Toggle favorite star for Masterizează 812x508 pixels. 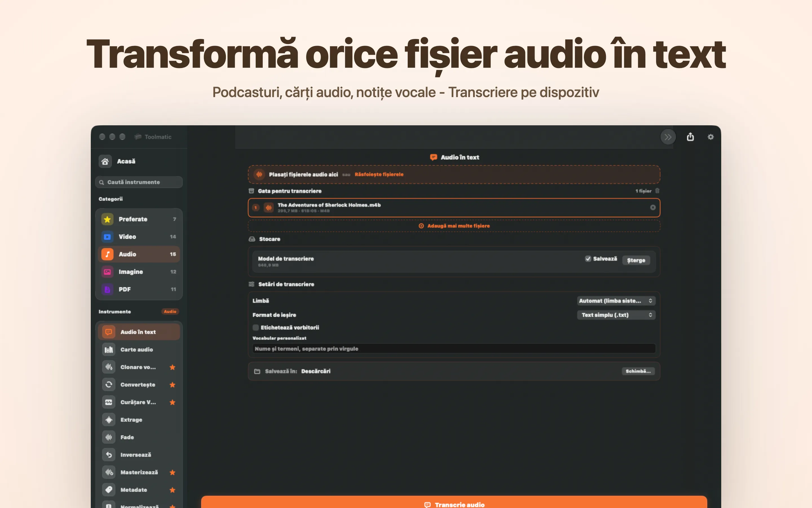[x=173, y=472]
